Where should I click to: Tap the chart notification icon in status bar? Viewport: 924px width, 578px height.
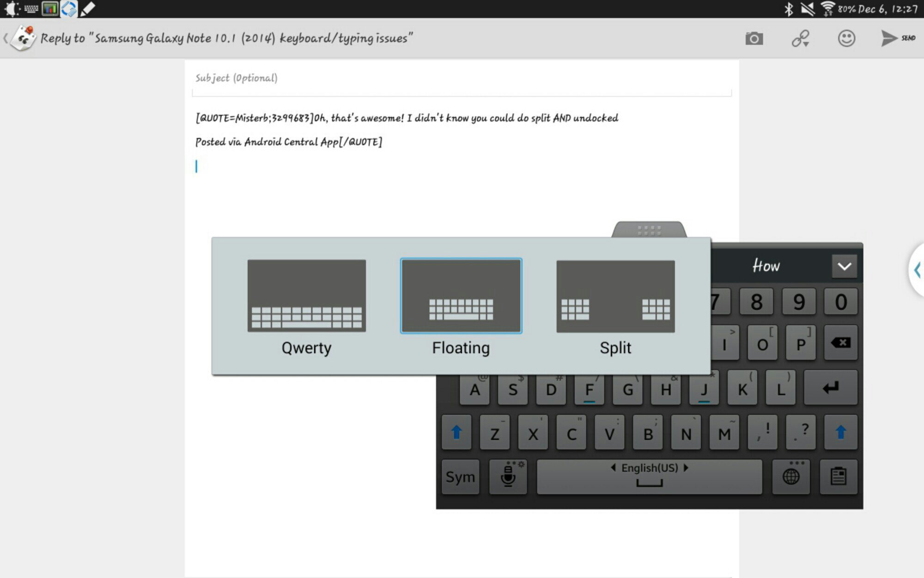(50, 9)
